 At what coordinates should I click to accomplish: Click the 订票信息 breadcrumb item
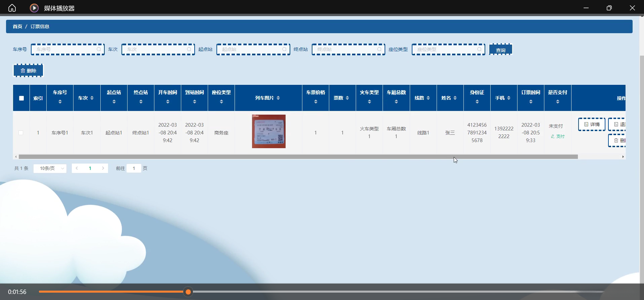click(x=40, y=26)
